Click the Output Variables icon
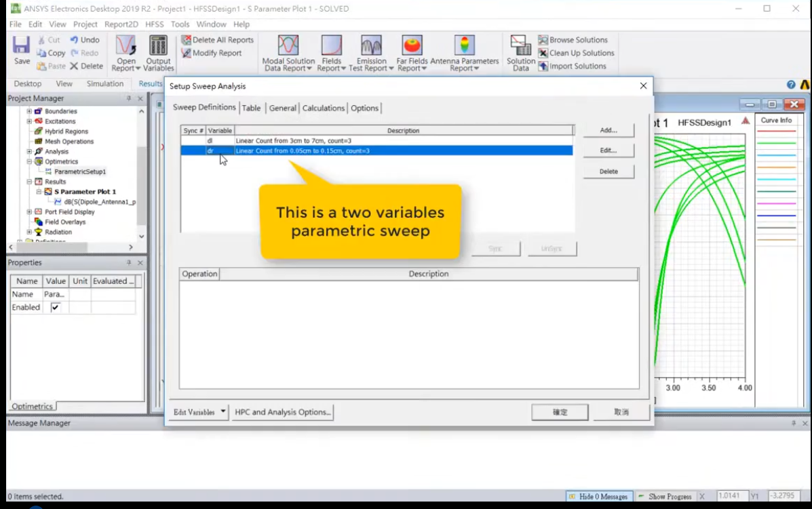 158,45
